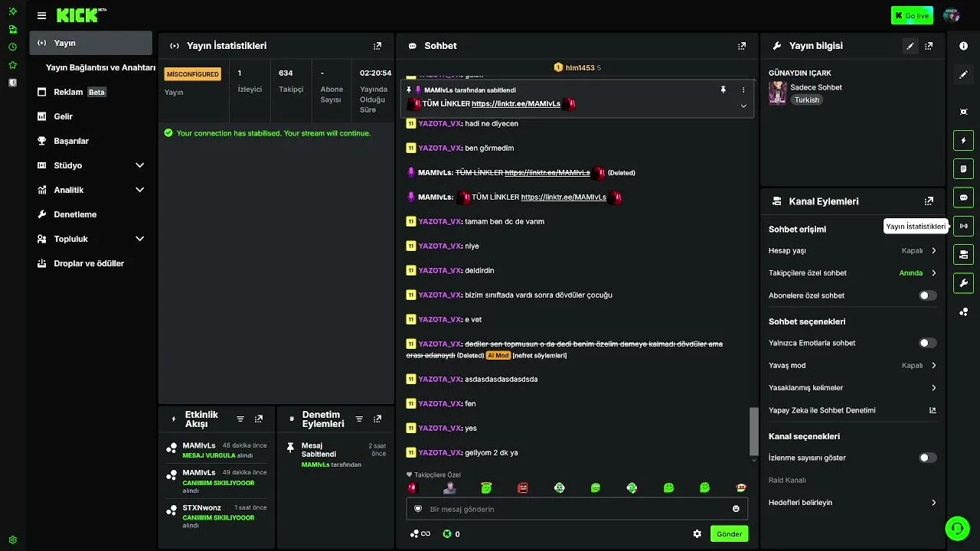Open the Denetleme page
Image resolution: width=980 pixels, height=551 pixels.
91,214
